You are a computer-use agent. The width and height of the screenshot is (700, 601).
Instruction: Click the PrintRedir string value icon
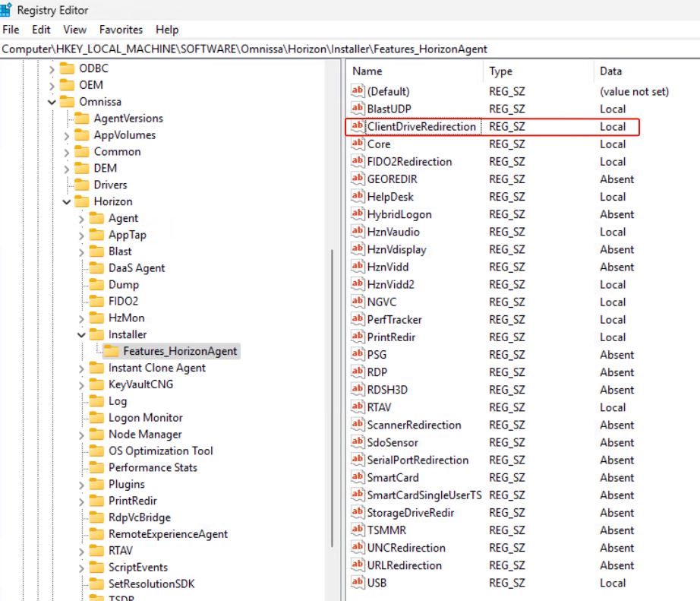pos(358,337)
